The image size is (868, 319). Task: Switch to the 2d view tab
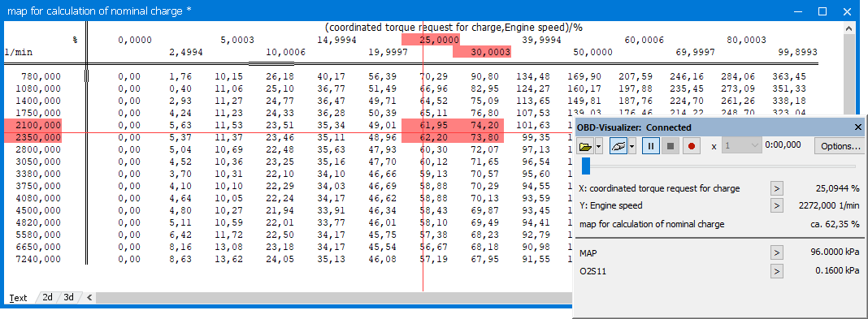[x=48, y=297]
